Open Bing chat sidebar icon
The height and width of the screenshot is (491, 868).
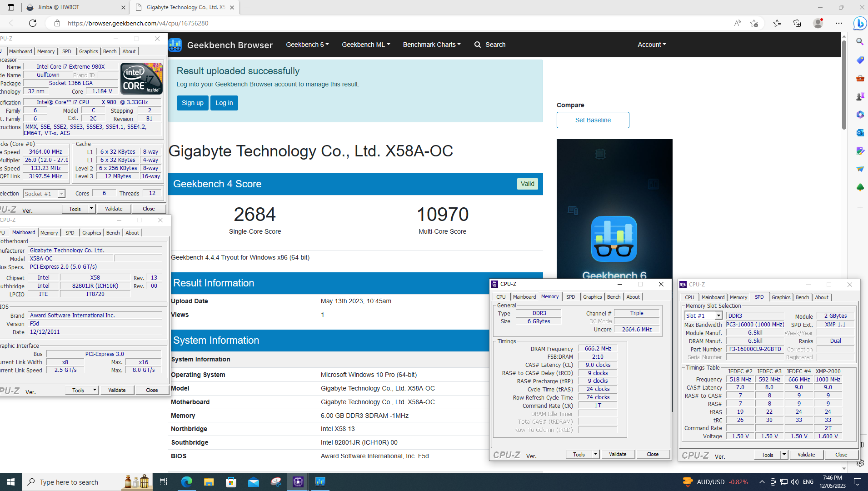[x=860, y=23]
